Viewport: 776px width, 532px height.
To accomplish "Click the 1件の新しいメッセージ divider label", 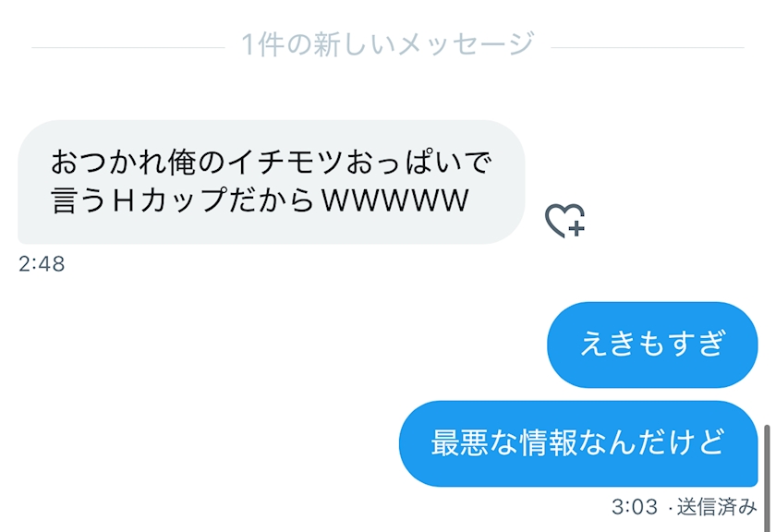I will coord(388,44).
